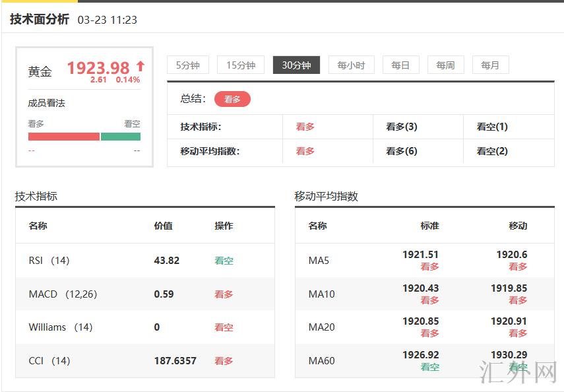Click the 技术面分析 section title
564x392 pixels.
40,19
